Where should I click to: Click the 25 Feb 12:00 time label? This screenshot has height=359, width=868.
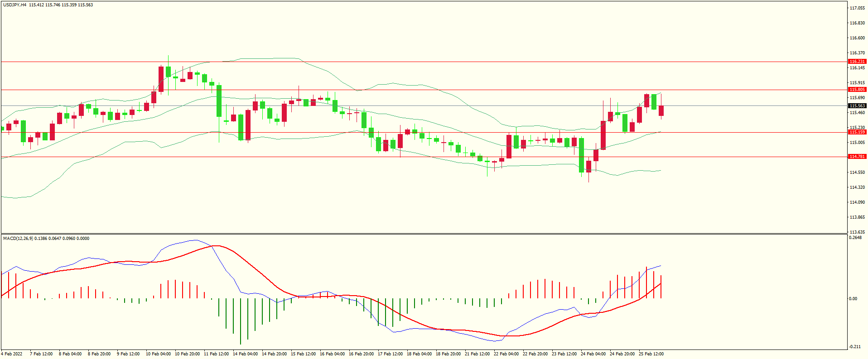pos(651,354)
